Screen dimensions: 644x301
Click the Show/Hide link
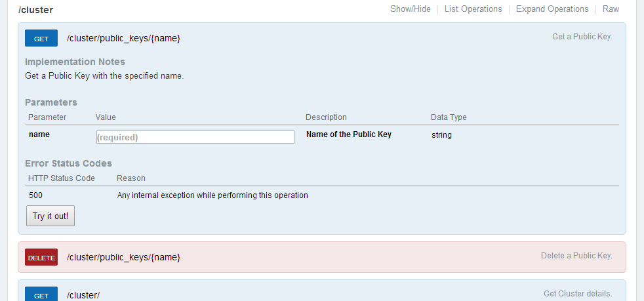tap(411, 9)
